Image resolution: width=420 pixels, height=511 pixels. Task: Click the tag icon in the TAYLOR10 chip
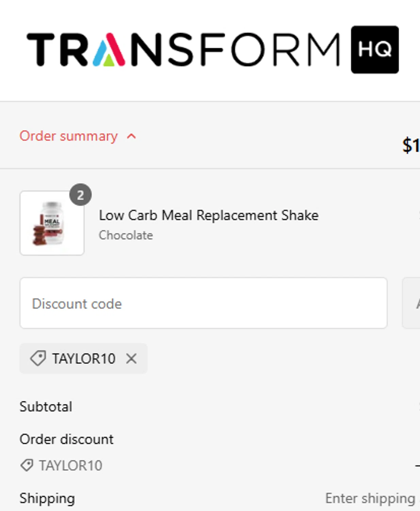pyautogui.click(x=38, y=358)
